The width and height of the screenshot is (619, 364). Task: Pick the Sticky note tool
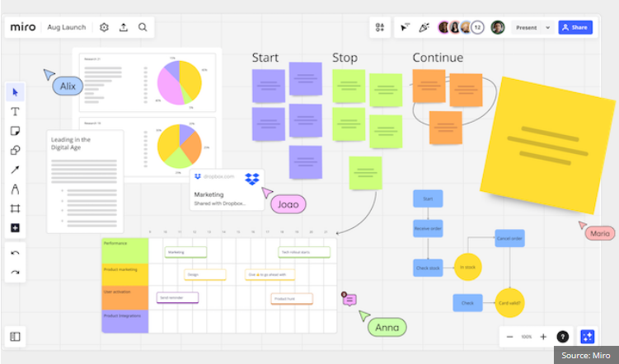[x=15, y=131]
